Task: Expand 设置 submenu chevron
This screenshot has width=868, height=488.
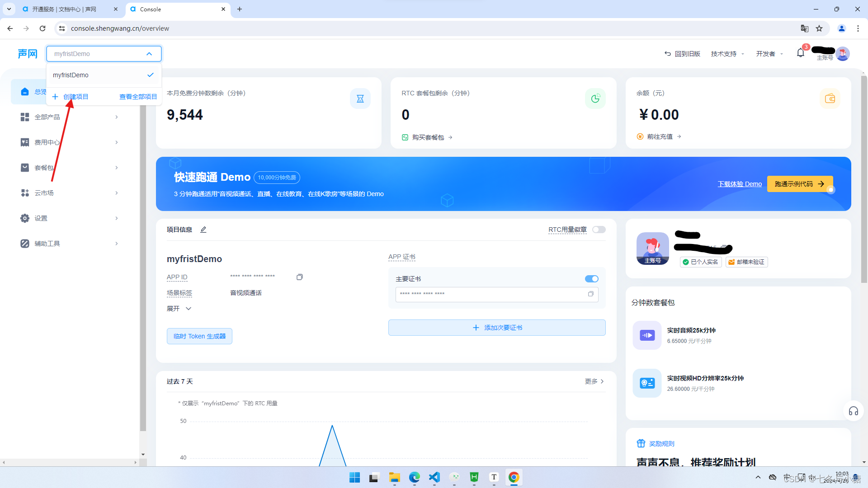Action: pyautogui.click(x=117, y=218)
